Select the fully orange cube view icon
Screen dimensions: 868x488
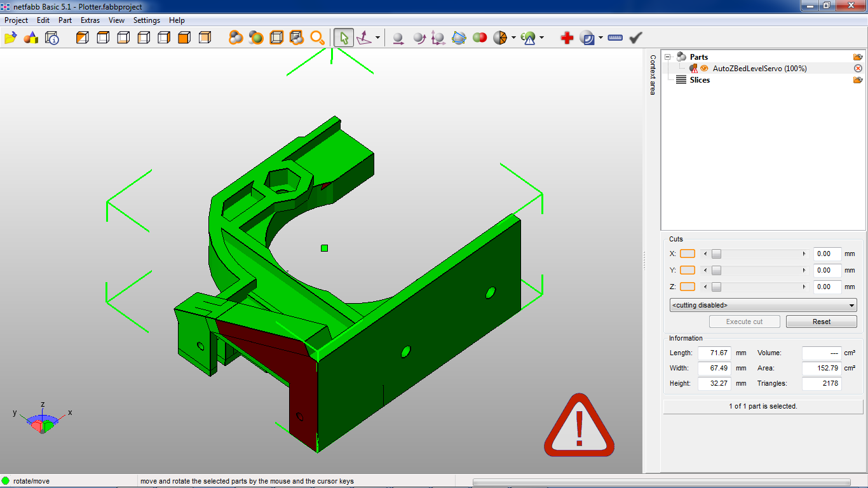pyautogui.click(x=184, y=38)
